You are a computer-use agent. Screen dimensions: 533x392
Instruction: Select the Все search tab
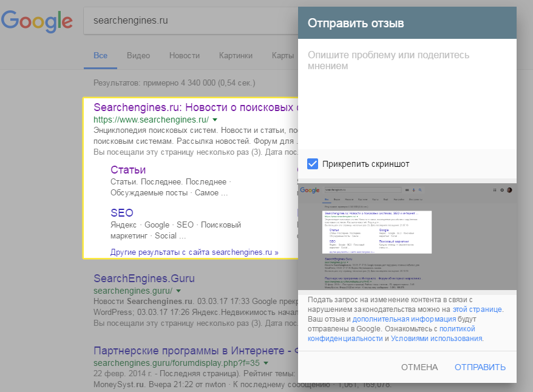coord(100,56)
